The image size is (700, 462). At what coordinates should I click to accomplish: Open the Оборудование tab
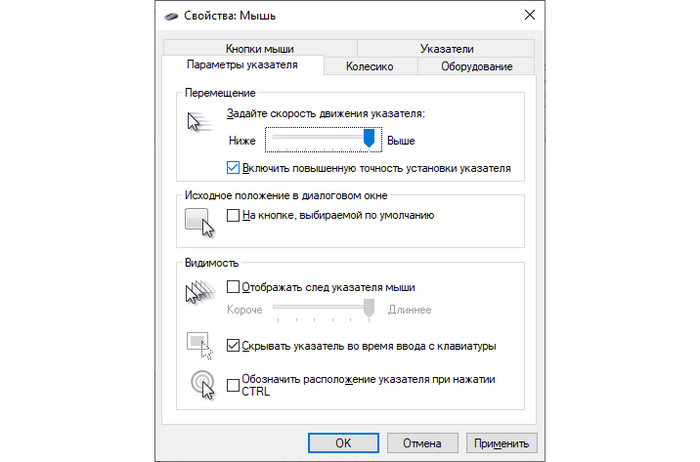(x=477, y=66)
